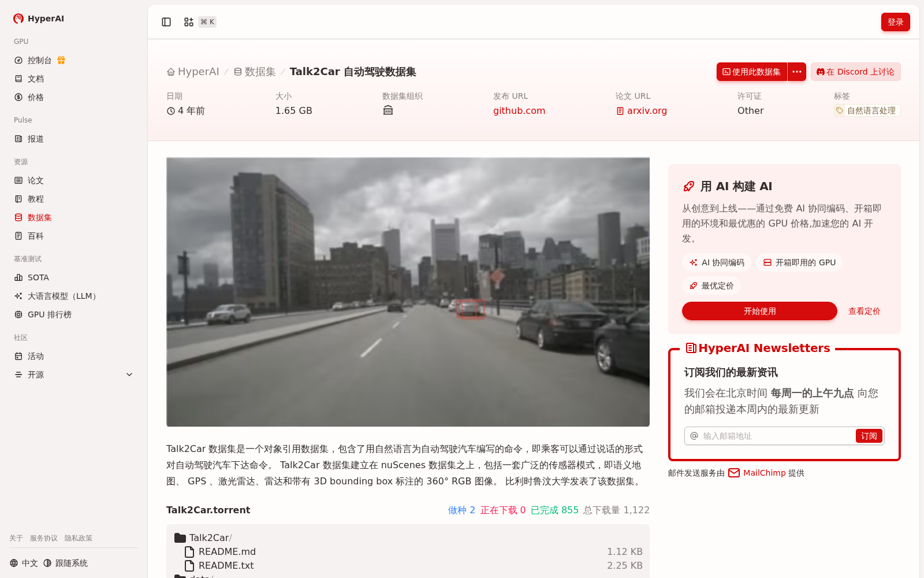
Task: Toggle the sidebar panel icon
Action: point(166,22)
